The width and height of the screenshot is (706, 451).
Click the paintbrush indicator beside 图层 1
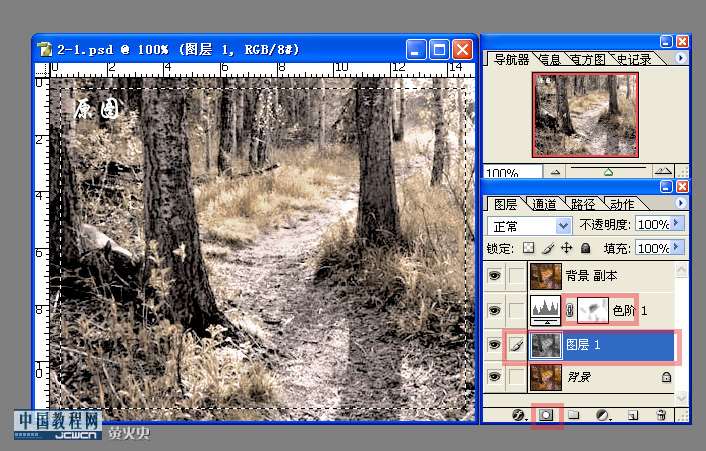[x=517, y=345]
